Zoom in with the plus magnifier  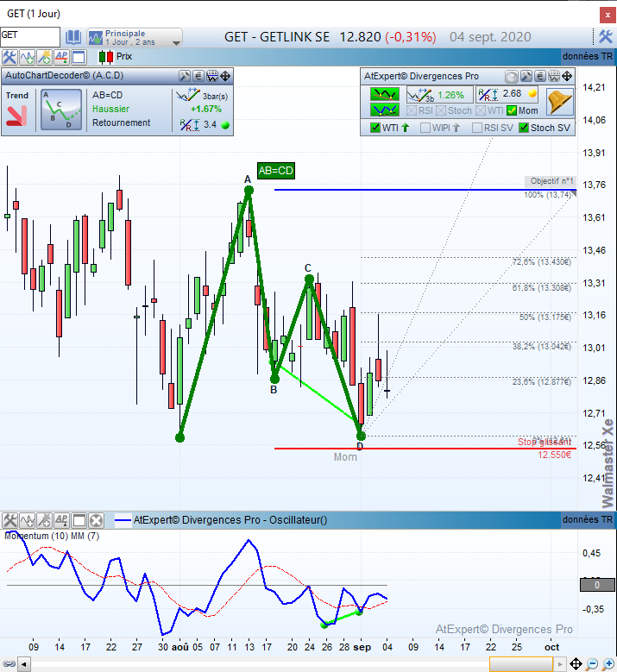click(608, 664)
